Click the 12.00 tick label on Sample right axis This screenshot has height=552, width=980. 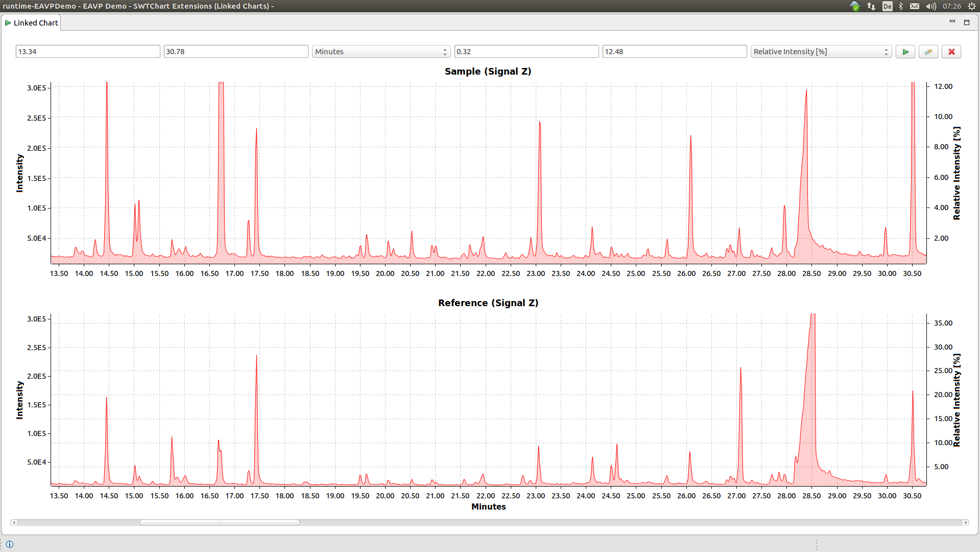click(x=943, y=86)
